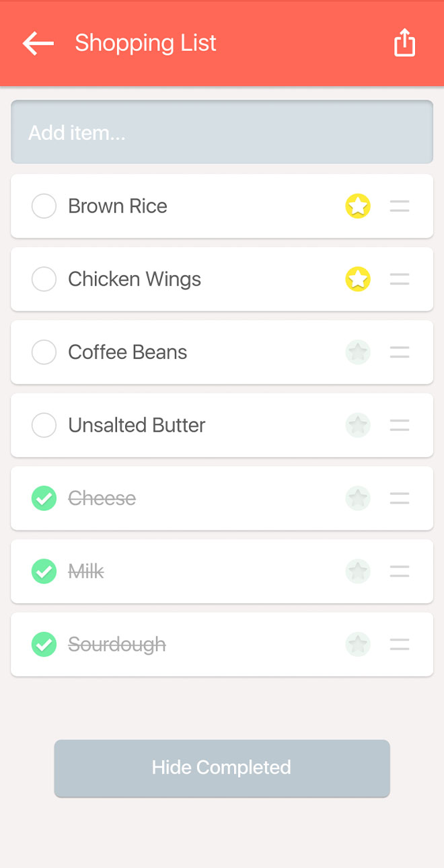Mark Chicken Wings as completed

[44, 279]
